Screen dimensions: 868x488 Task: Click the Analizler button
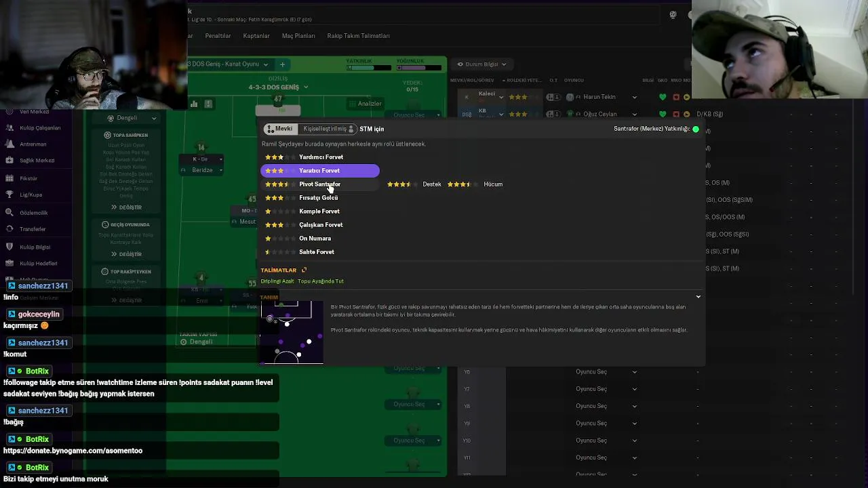365,104
